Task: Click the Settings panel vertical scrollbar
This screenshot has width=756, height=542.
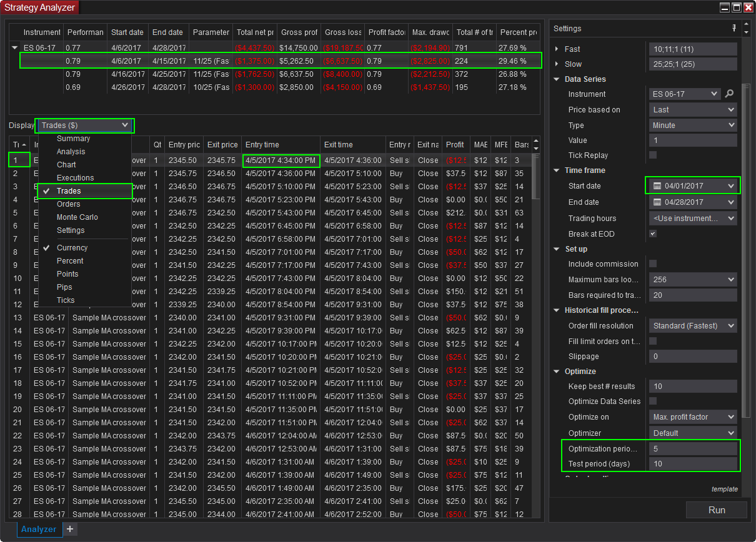Action: click(745, 250)
